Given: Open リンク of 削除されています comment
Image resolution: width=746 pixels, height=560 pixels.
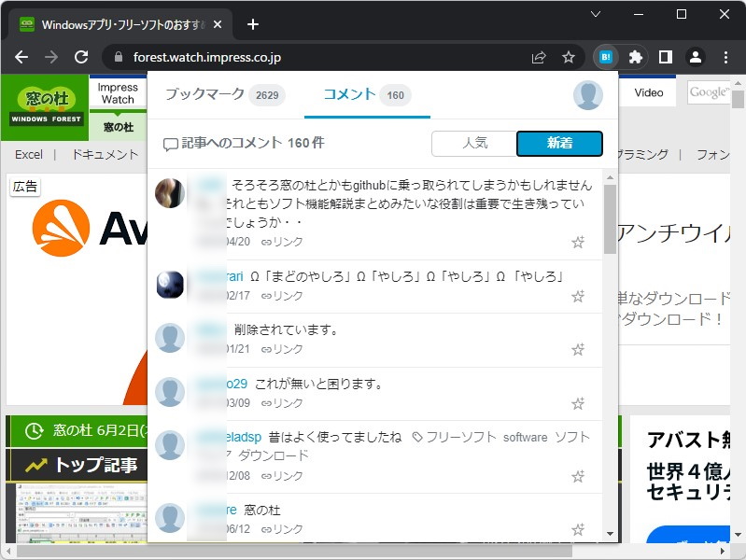Looking at the screenshot, I should (x=282, y=349).
